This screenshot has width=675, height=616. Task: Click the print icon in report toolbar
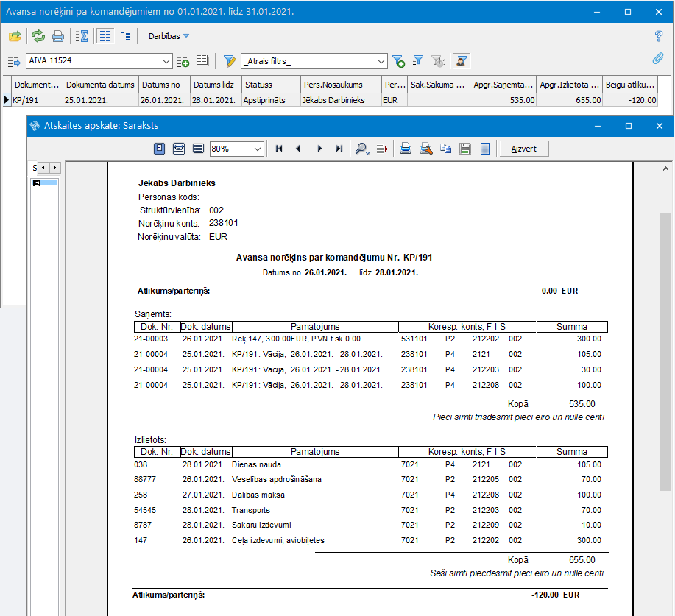click(x=405, y=149)
